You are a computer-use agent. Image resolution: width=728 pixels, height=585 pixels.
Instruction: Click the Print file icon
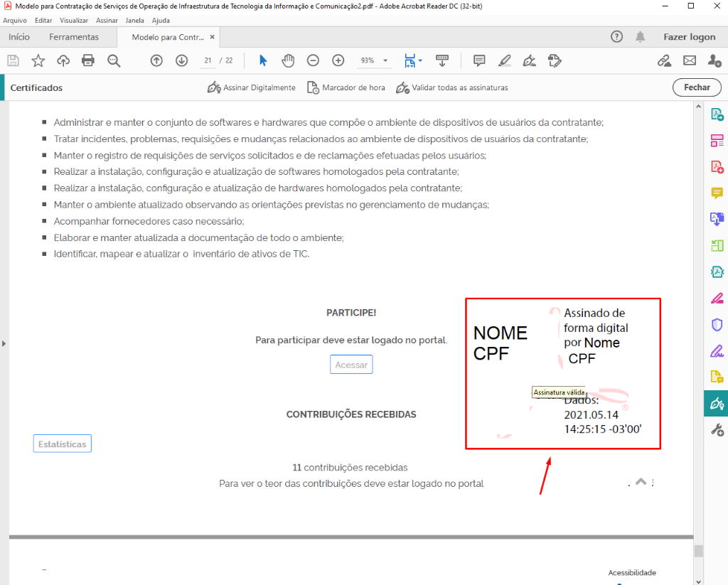tap(88, 61)
